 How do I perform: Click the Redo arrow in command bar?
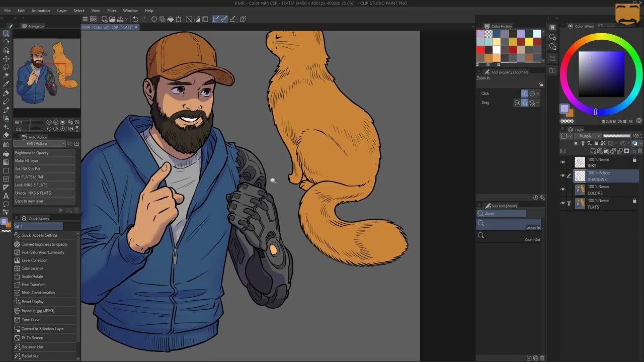pos(144,19)
